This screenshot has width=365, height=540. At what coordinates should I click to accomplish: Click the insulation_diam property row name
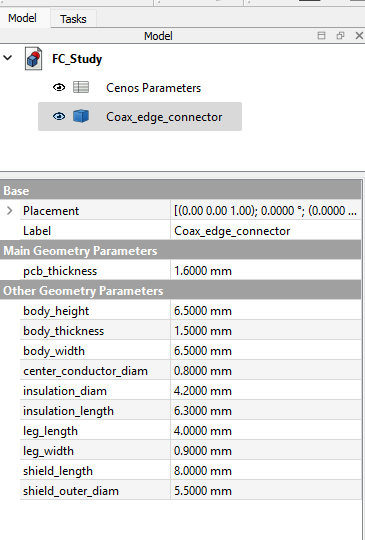pos(65,391)
